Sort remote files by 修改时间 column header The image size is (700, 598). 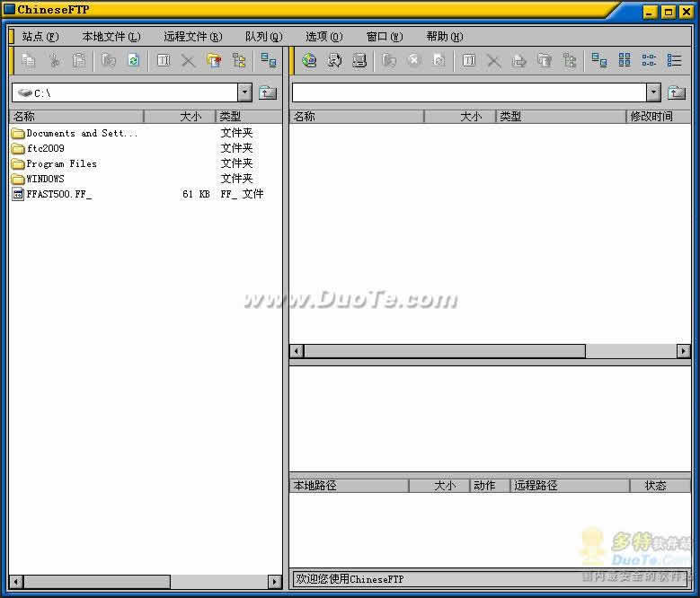point(659,117)
